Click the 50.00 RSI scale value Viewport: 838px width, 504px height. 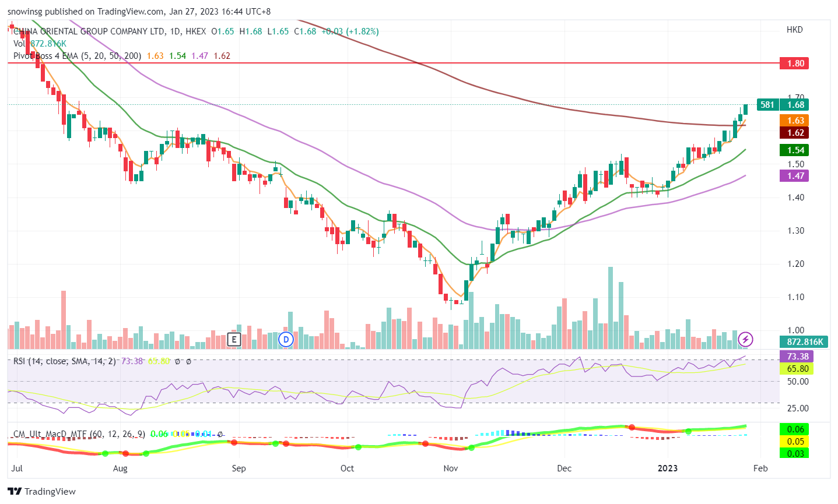(x=798, y=382)
